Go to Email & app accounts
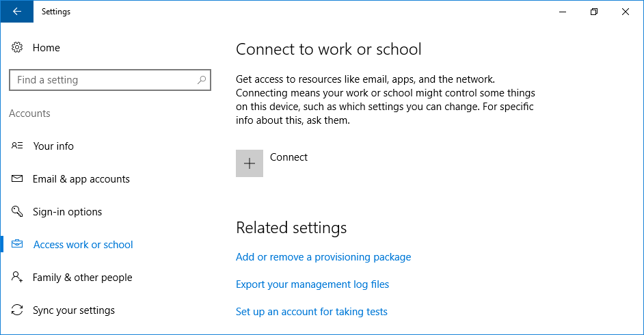 pos(81,179)
